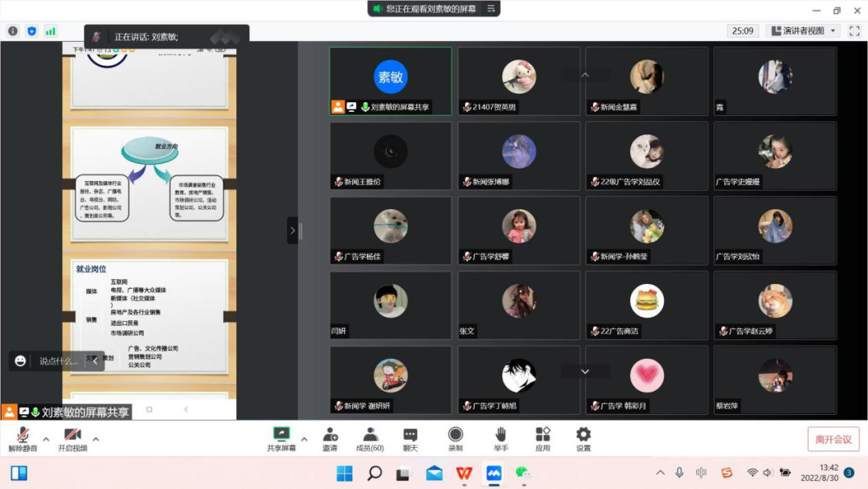
Task: Check network signal quality icon
Action: [51, 31]
